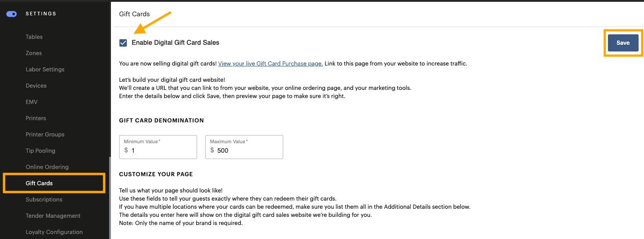
Task: Open Loyalty Configuration settings
Action: (x=54, y=232)
